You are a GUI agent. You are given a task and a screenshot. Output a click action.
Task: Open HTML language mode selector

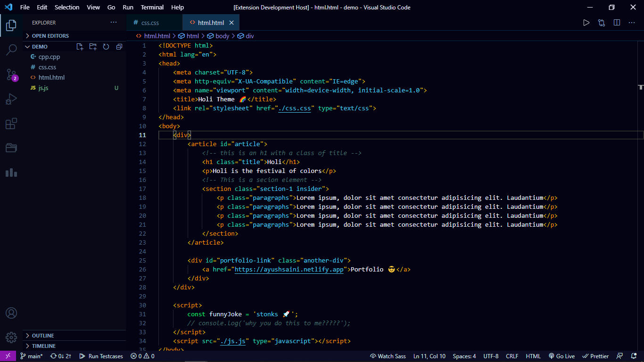pyautogui.click(x=533, y=356)
